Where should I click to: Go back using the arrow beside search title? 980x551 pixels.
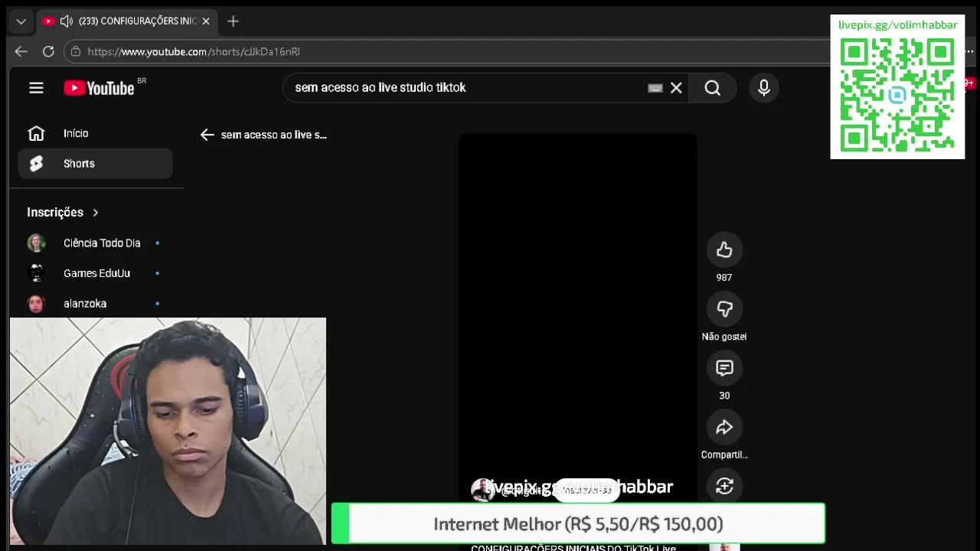click(207, 135)
